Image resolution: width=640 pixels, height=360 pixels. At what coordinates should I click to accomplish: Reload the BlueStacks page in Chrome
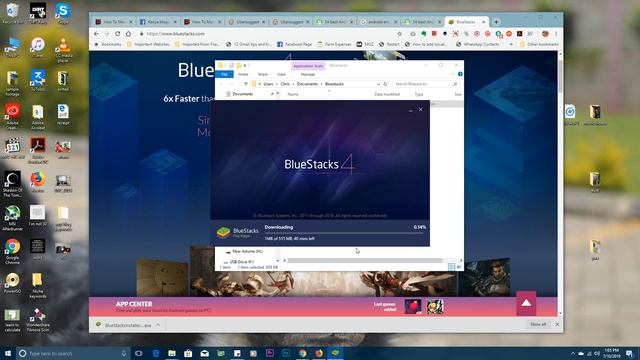[118, 34]
